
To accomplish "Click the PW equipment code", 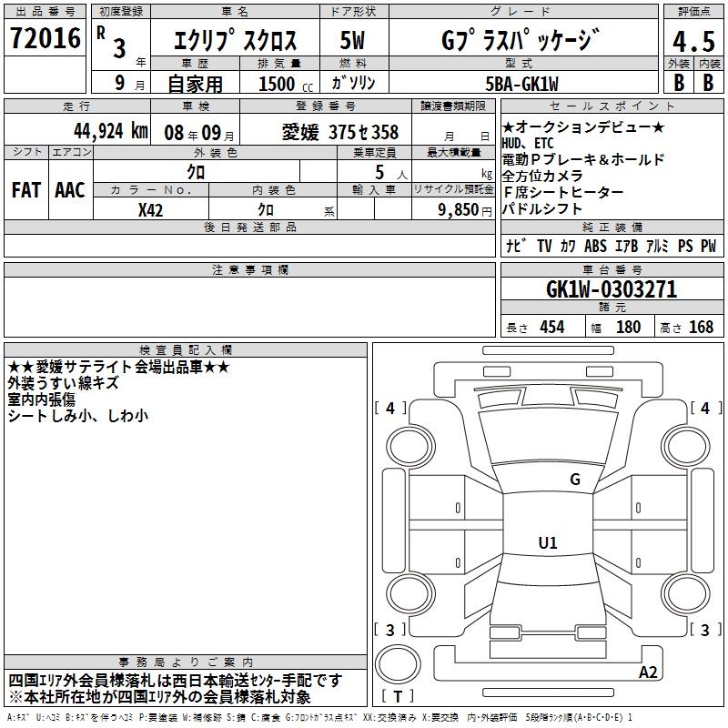I will [709, 246].
